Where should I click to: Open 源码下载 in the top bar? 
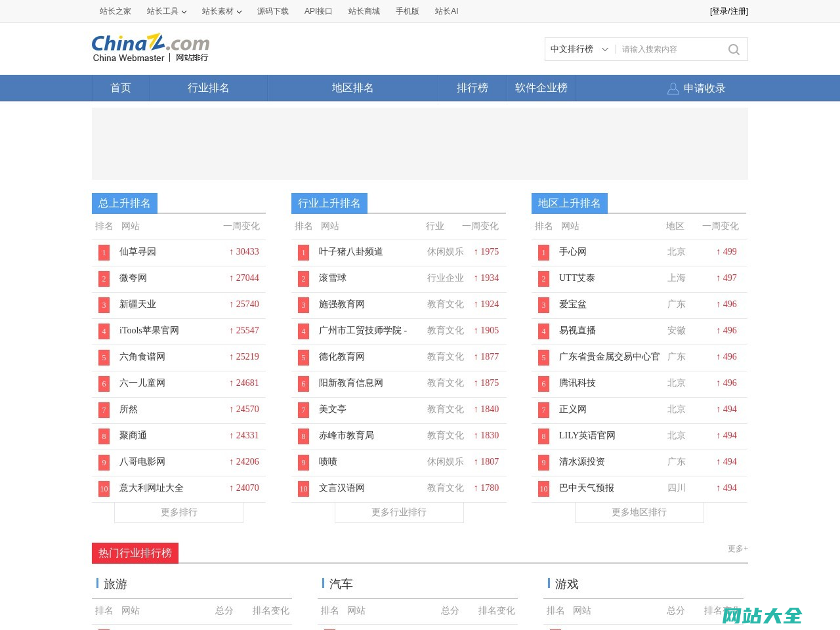[273, 11]
